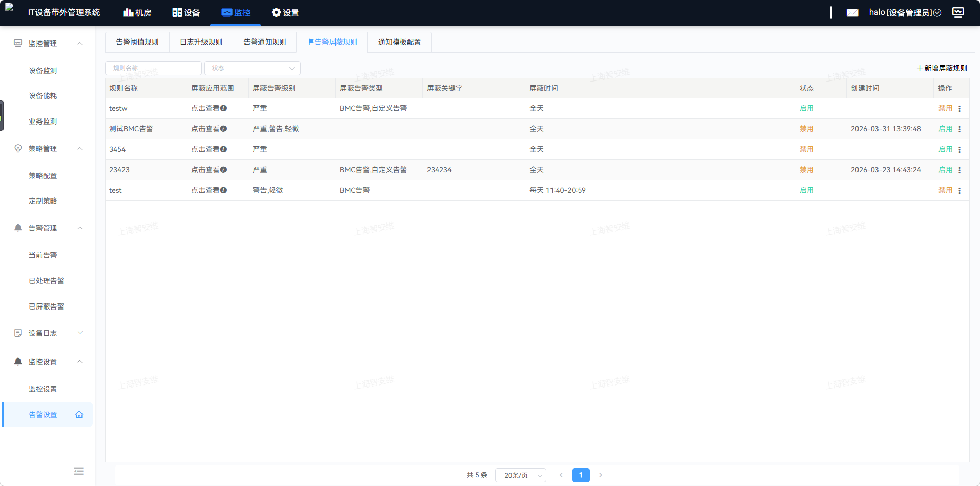
Task: Click the 设备日志 document icon in sidebar
Action: [18, 333]
